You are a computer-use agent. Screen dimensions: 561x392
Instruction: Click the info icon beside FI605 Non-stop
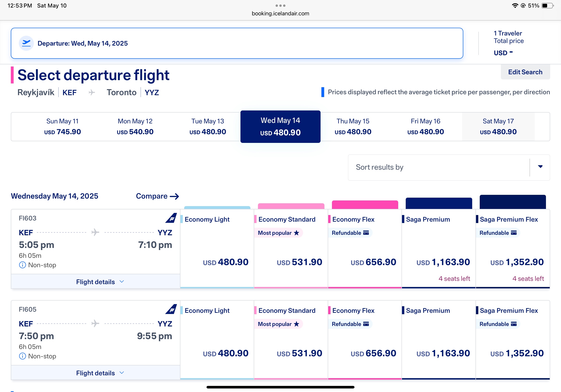[x=23, y=356]
